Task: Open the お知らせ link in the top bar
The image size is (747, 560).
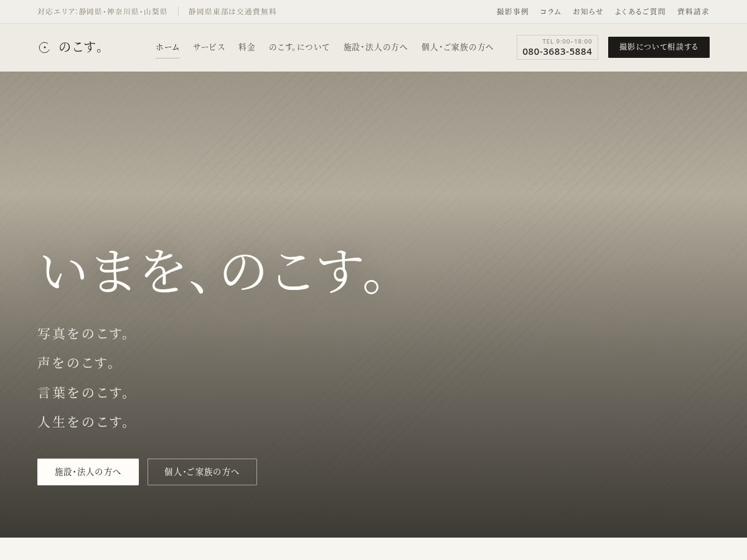Action: click(x=588, y=12)
